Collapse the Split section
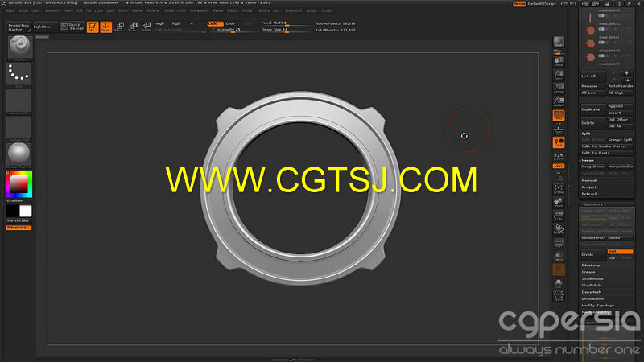The height and width of the screenshot is (362, 644). pos(586,134)
